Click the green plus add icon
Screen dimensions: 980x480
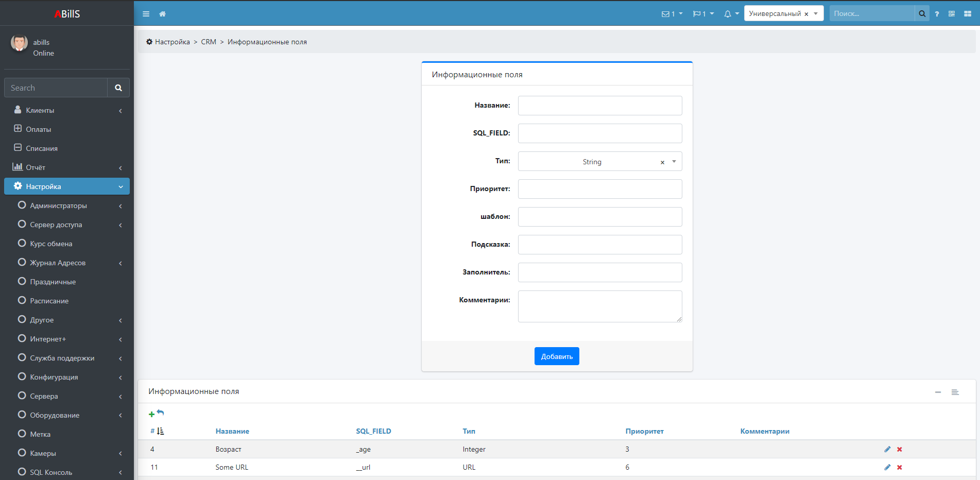(151, 414)
